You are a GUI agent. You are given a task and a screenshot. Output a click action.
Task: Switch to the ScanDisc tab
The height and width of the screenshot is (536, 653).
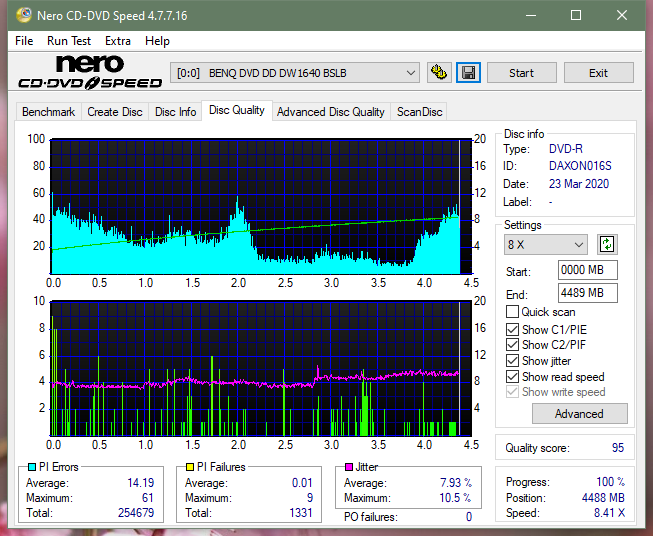tap(419, 112)
